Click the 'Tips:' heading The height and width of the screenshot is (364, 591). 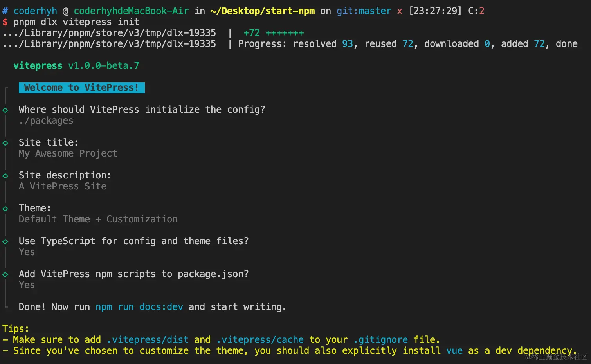click(16, 329)
